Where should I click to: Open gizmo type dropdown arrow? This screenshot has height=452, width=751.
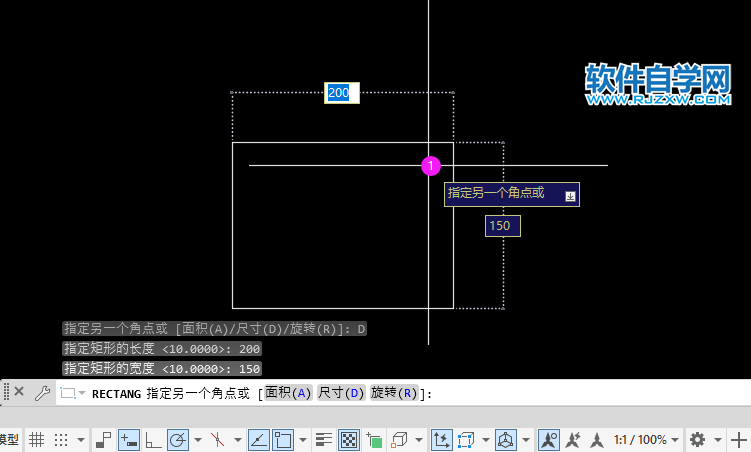pos(526,440)
